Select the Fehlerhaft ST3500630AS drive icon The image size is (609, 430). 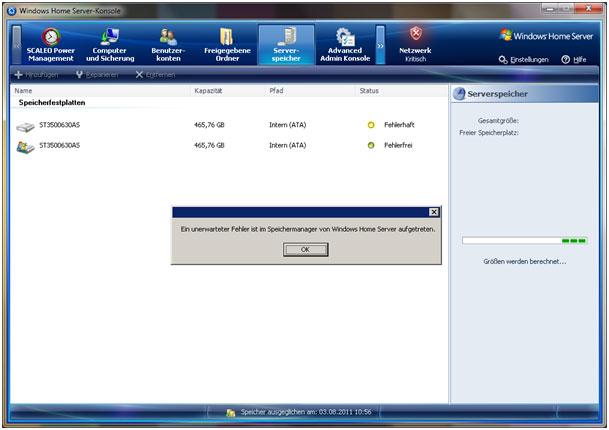click(x=25, y=126)
